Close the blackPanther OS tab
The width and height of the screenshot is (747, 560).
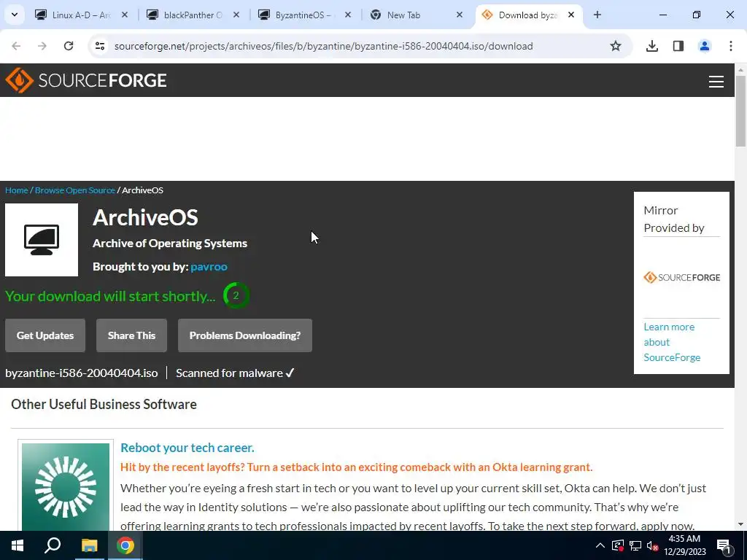tap(236, 15)
